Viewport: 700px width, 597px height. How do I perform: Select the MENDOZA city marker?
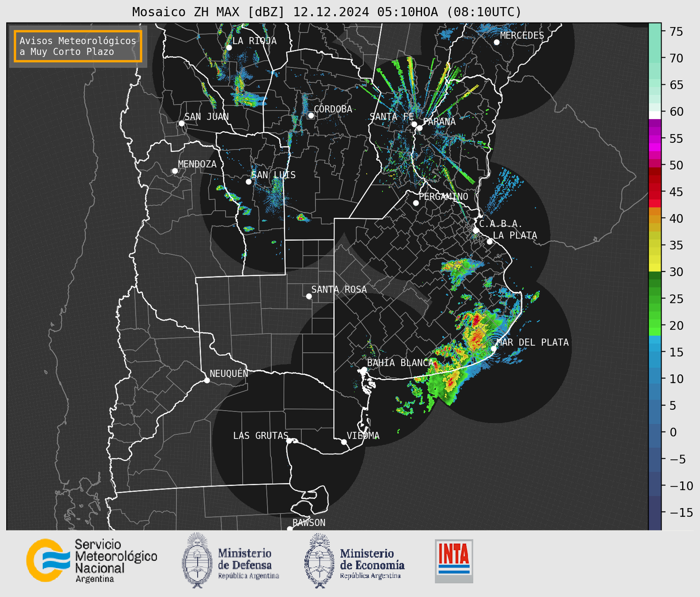[x=175, y=171]
